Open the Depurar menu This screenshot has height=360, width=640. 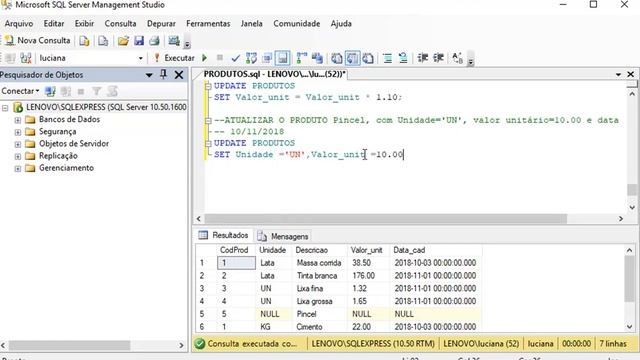click(x=161, y=24)
